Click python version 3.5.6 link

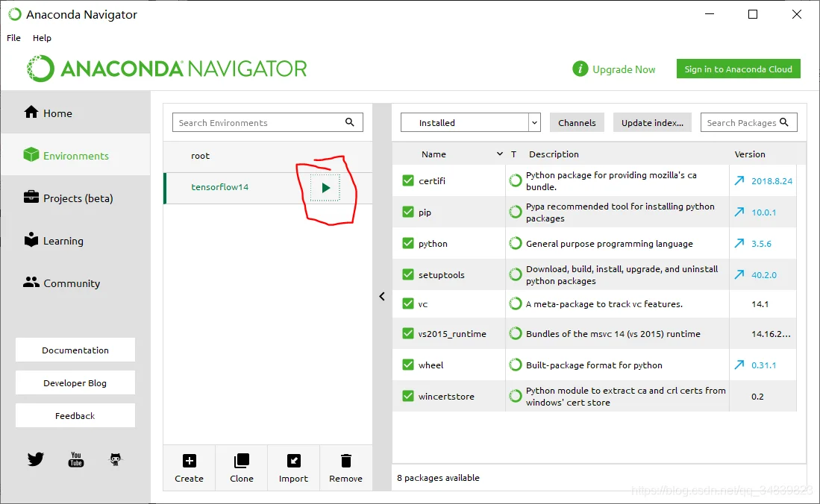coord(761,244)
